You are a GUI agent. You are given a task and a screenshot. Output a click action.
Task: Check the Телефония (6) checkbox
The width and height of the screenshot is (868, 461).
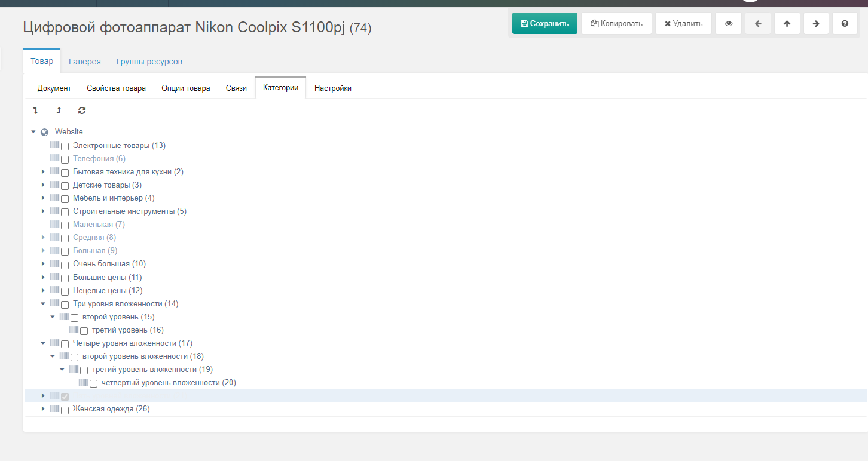[65, 159]
